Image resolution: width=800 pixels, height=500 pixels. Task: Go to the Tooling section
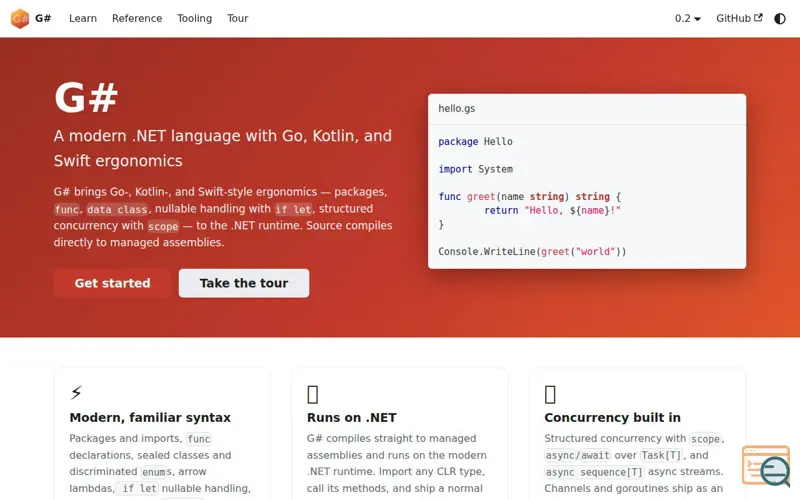click(194, 18)
